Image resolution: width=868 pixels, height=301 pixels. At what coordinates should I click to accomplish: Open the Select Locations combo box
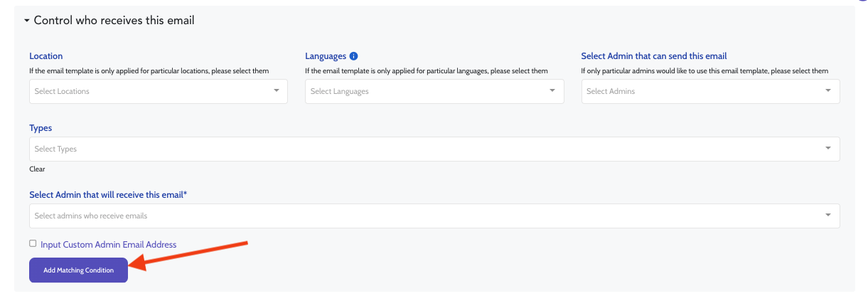point(149,91)
